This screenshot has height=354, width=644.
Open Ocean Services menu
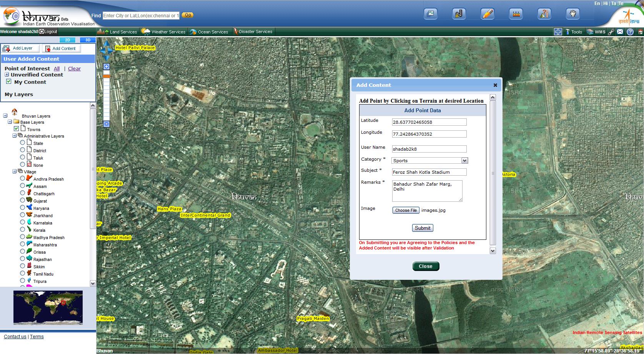(209, 32)
